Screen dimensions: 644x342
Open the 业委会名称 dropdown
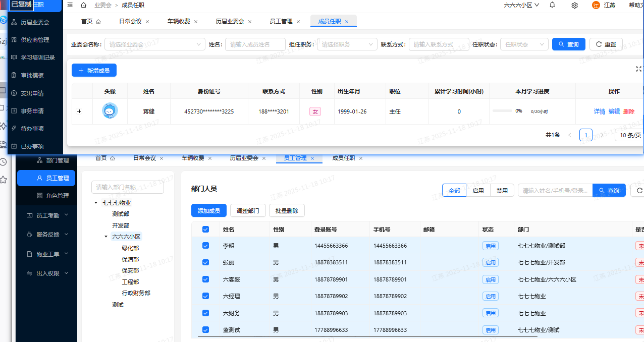154,44
